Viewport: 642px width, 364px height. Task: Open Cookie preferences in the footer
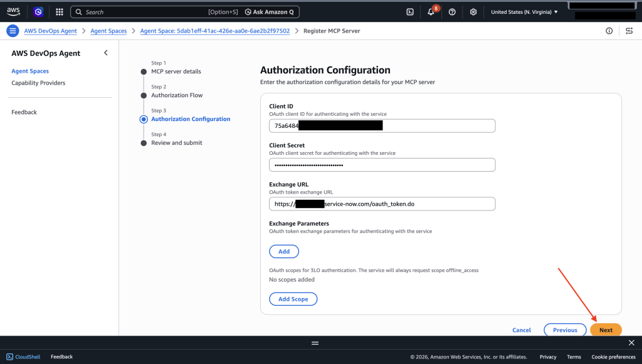coord(613,356)
